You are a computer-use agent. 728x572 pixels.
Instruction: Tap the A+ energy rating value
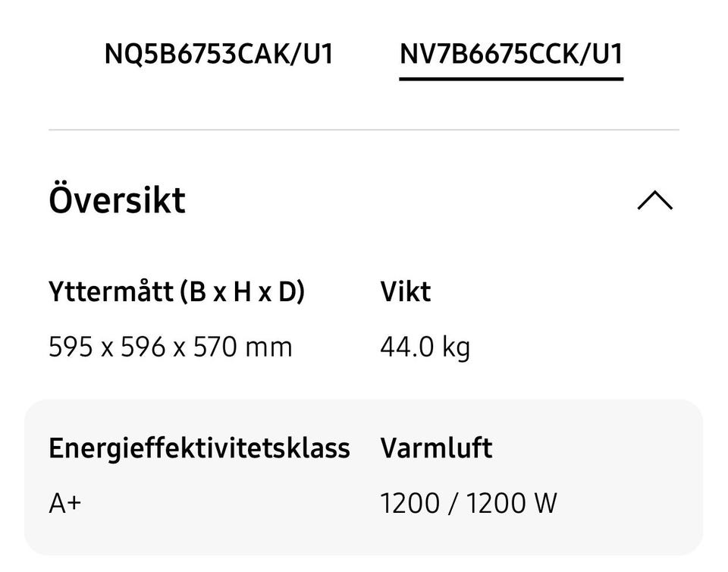64,502
